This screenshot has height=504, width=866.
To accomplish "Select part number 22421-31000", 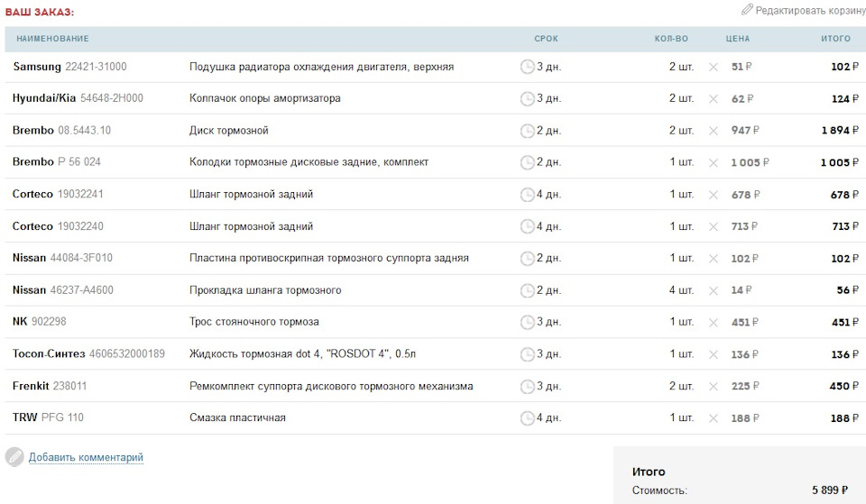I will click(96, 67).
